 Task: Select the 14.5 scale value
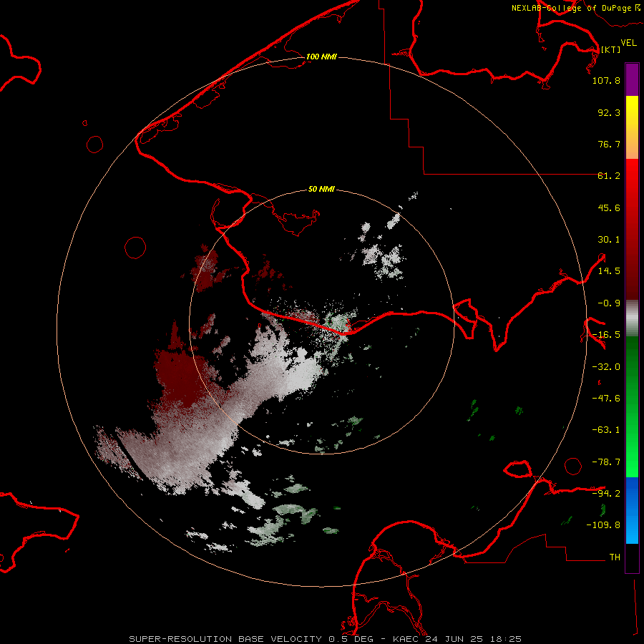click(x=609, y=271)
